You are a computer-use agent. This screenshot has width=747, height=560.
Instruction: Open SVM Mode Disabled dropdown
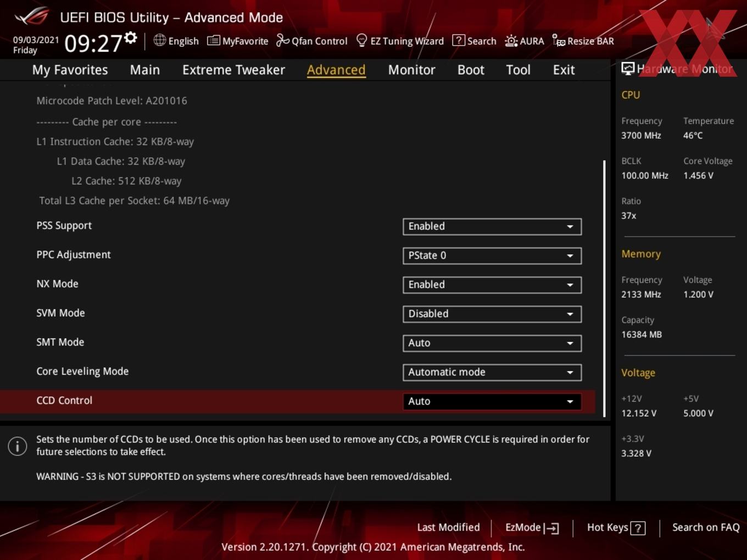click(492, 313)
